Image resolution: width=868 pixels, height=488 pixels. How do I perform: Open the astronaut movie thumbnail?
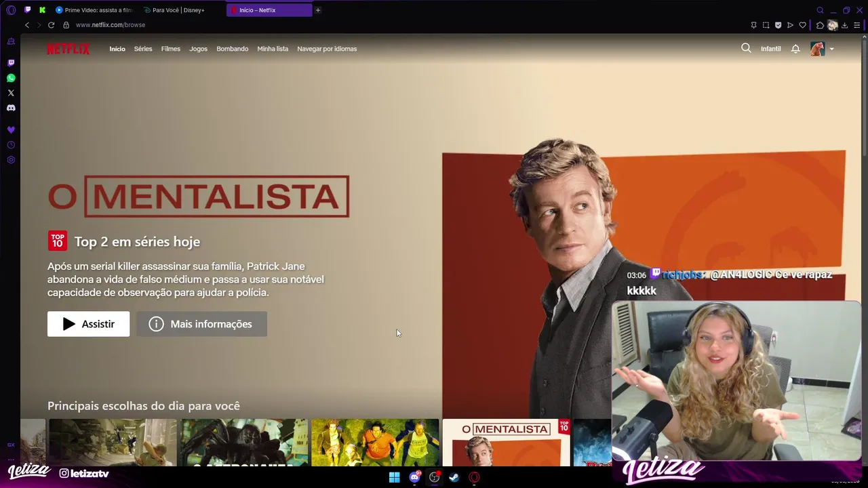click(x=244, y=443)
